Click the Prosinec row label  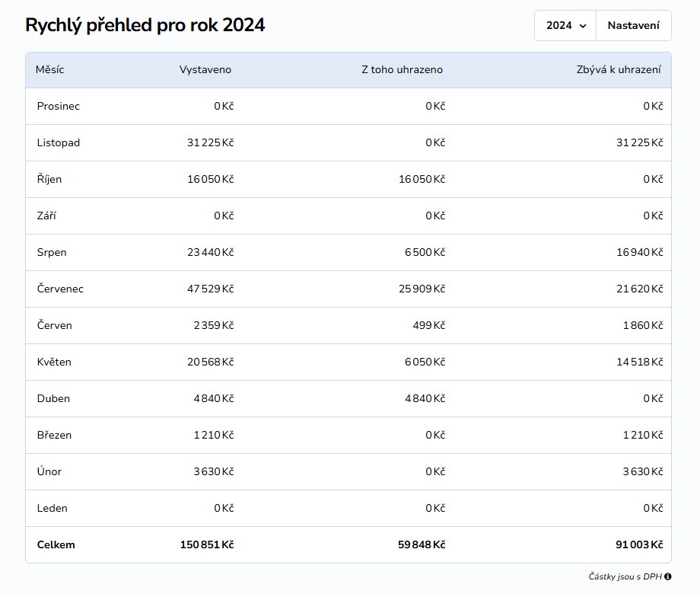pyautogui.click(x=58, y=107)
